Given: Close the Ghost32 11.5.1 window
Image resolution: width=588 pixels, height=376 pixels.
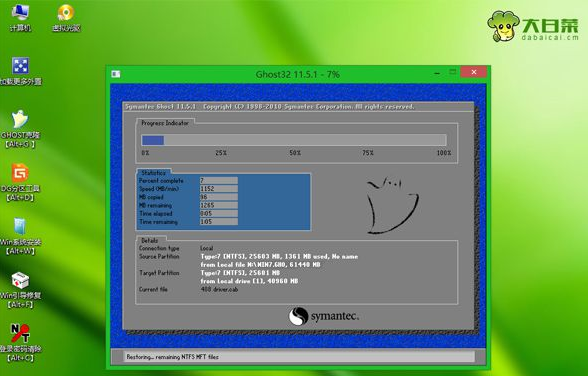Looking at the screenshot, I should [474, 72].
